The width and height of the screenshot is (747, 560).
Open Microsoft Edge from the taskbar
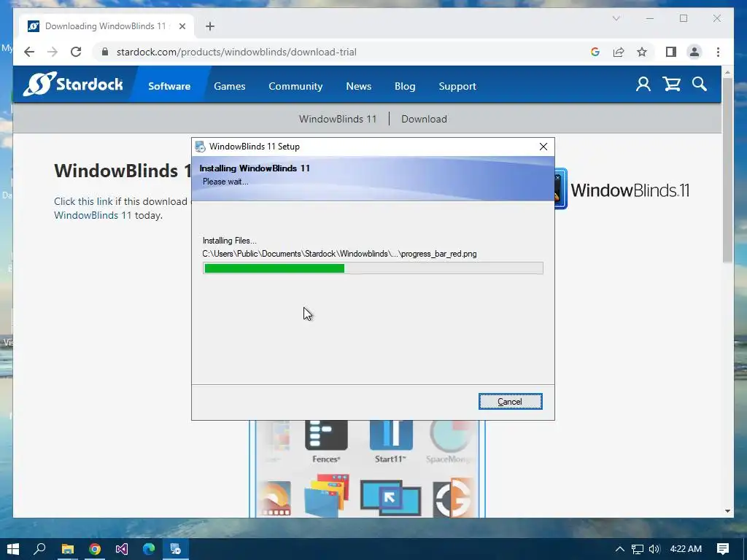149,549
